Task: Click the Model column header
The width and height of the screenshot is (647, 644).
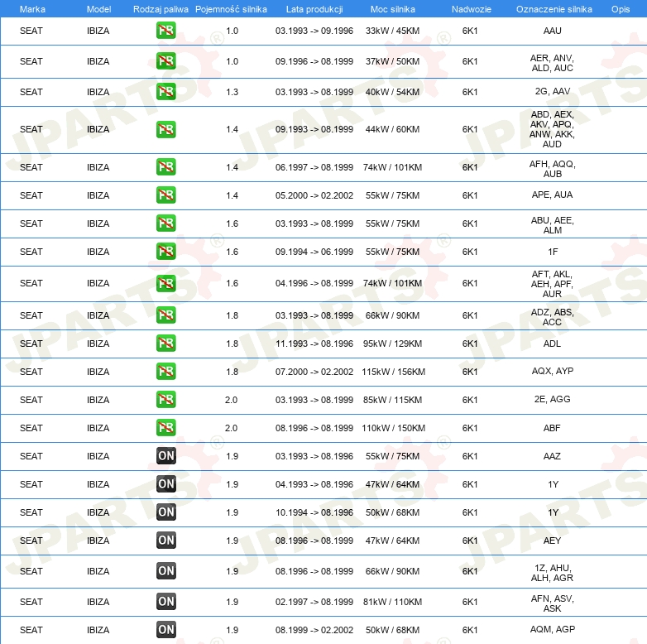Action: (98, 9)
